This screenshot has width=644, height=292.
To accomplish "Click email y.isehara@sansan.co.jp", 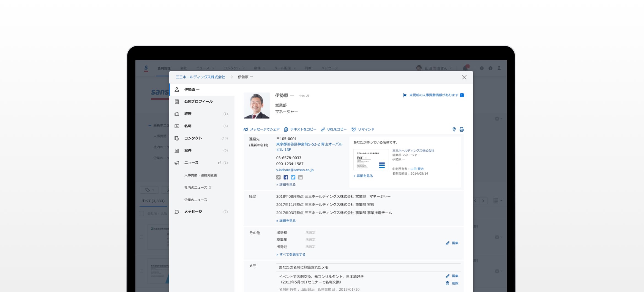I will click(x=295, y=170).
